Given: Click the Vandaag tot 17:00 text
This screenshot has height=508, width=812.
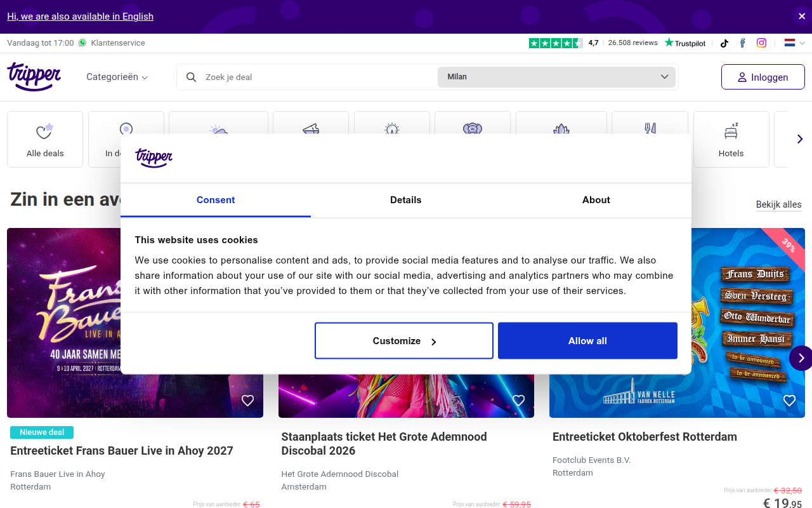Looking at the screenshot, I should pos(41,43).
